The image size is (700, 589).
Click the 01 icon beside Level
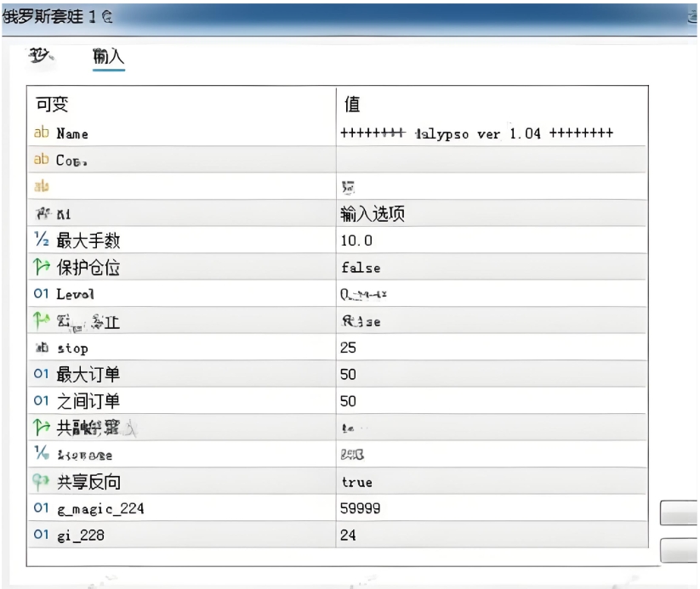[x=41, y=293]
